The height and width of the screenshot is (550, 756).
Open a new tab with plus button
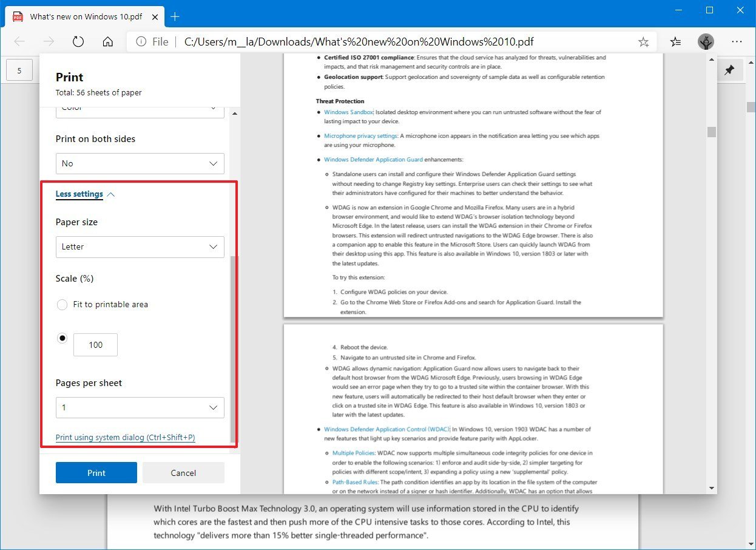(175, 16)
